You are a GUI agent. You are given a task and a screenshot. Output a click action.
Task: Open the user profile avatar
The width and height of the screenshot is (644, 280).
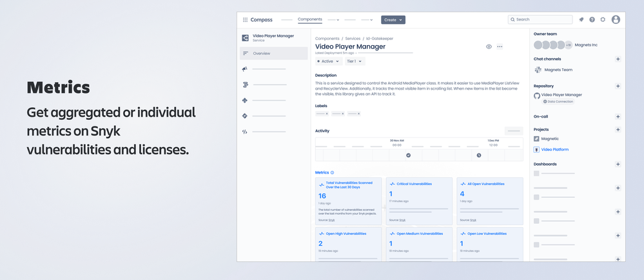(x=616, y=19)
